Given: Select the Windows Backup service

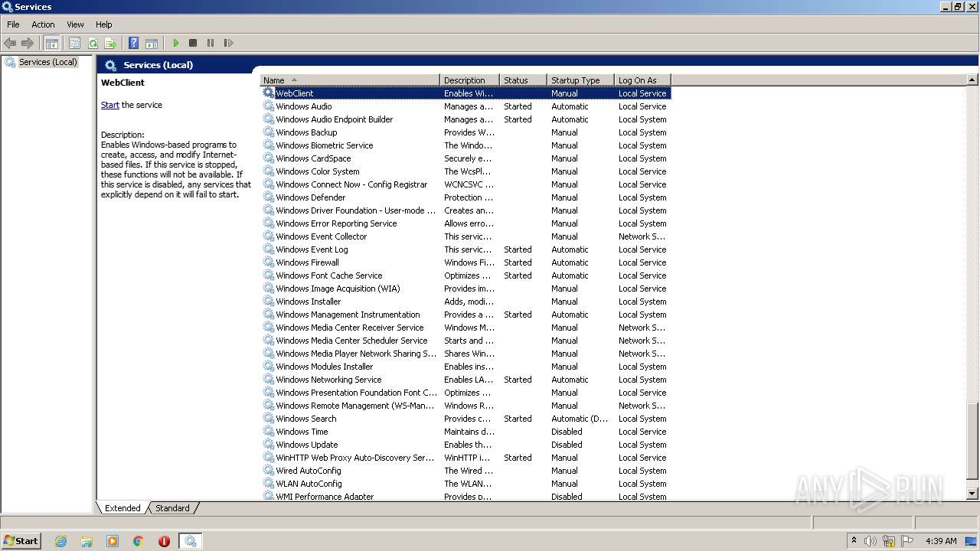Looking at the screenshot, I should (x=465, y=132).
